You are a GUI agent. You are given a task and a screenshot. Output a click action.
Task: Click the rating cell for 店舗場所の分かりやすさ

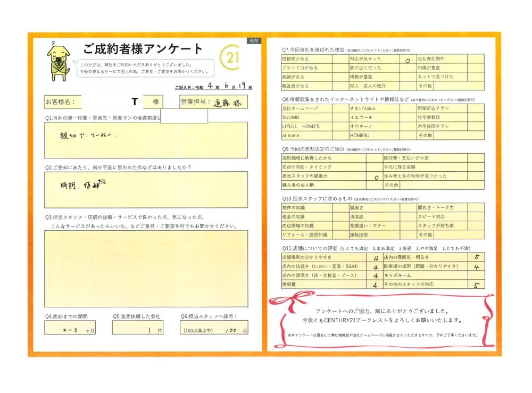[376, 257]
